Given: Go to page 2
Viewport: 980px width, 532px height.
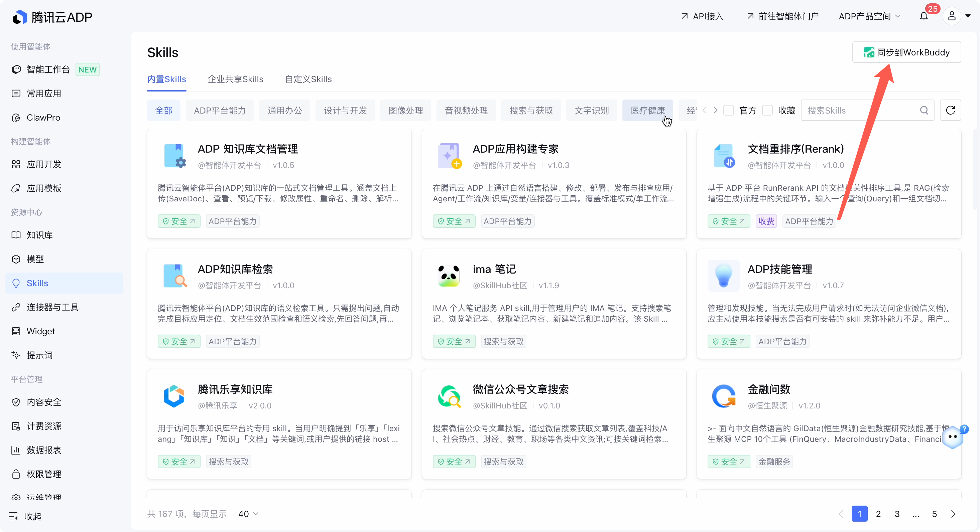Looking at the screenshot, I should [x=878, y=514].
